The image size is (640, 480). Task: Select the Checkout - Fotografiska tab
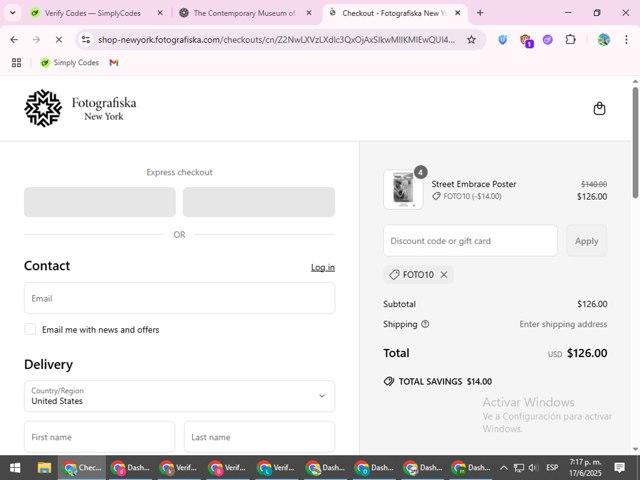[394, 13]
